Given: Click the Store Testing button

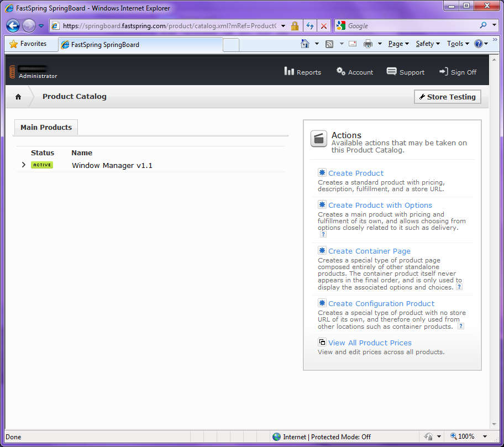Looking at the screenshot, I should click(448, 97).
